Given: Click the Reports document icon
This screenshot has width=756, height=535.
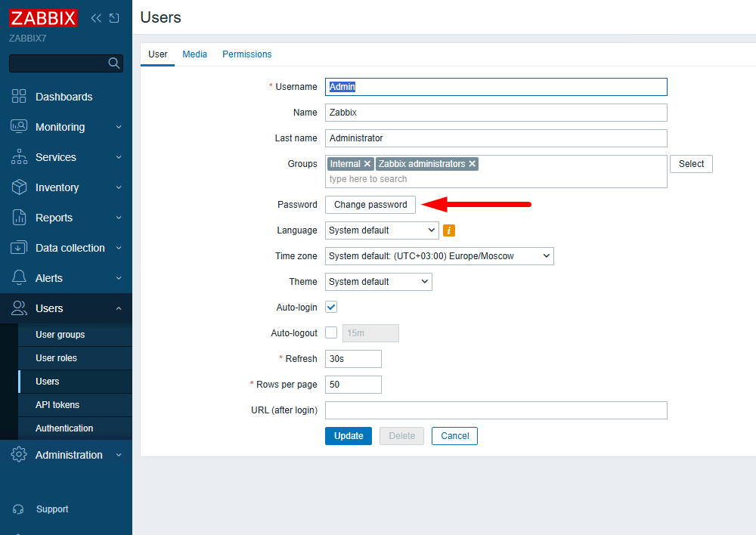Looking at the screenshot, I should [x=19, y=218].
